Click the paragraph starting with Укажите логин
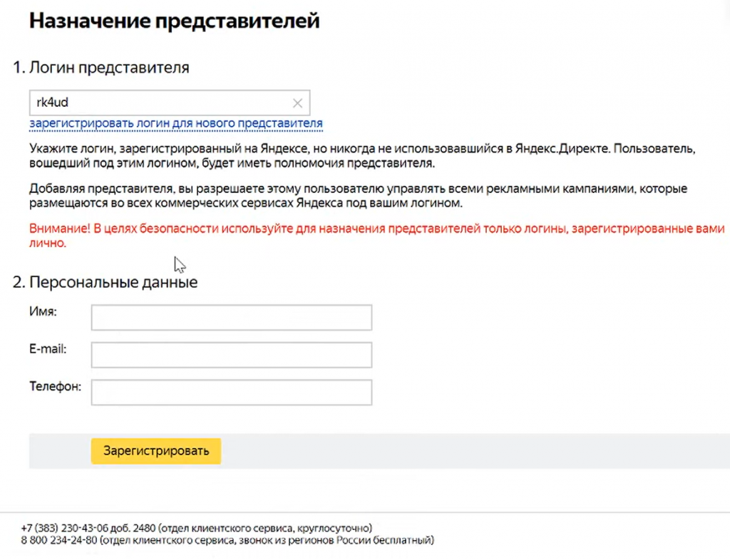730x560 pixels. click(362, 156)
